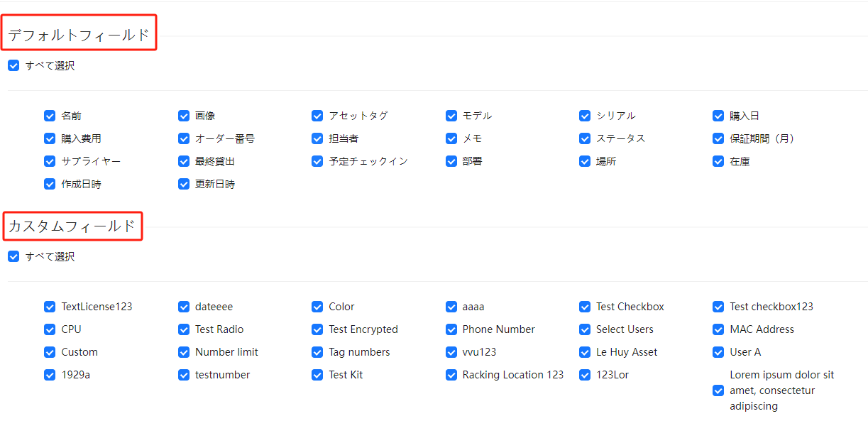The image size is (868, 421).
Task: Toggle the 更新日時 checkbox
Action: (x=184, y=184)
